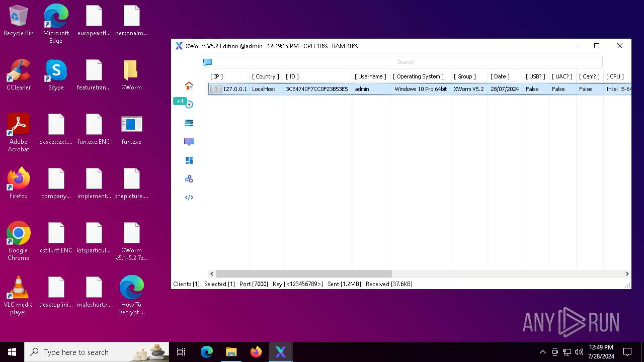Click the Search input field
This screenshot has height=362, width=644.
pos(406,62)
